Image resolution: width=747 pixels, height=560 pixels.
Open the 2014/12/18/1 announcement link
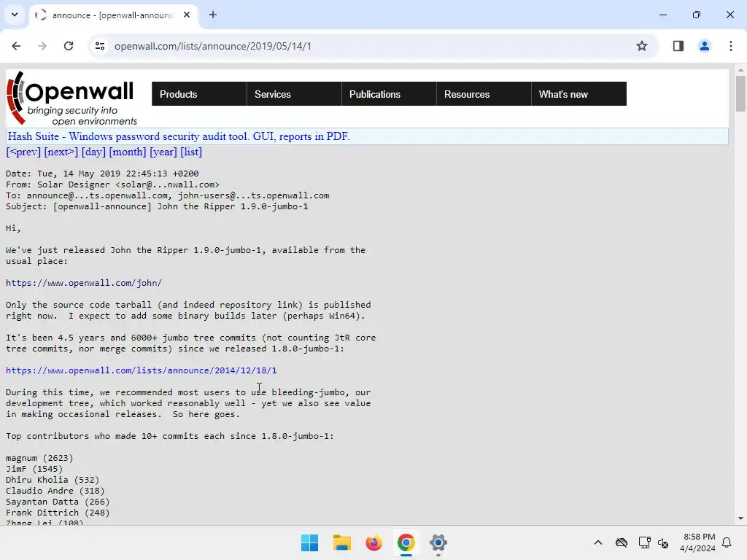141,370
